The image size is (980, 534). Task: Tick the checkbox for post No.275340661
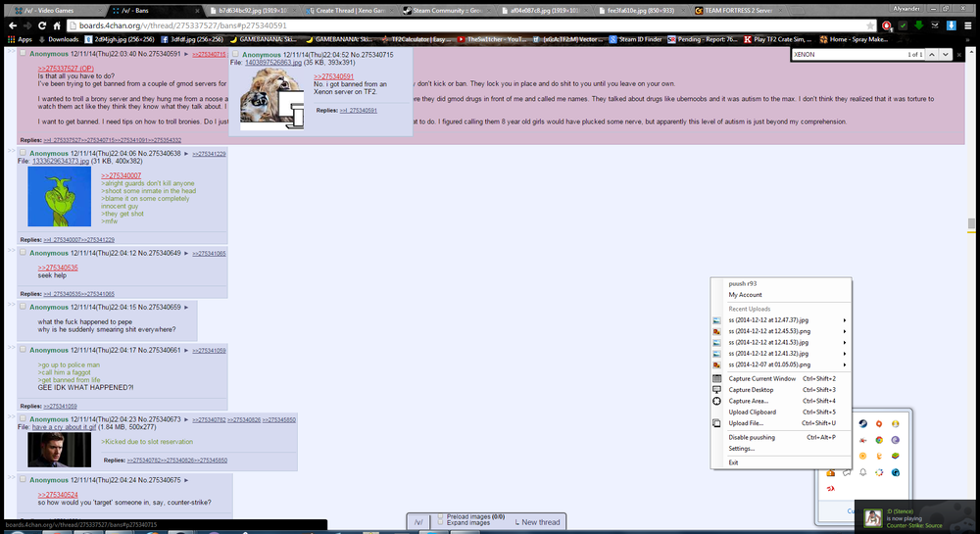click(23, 349)
